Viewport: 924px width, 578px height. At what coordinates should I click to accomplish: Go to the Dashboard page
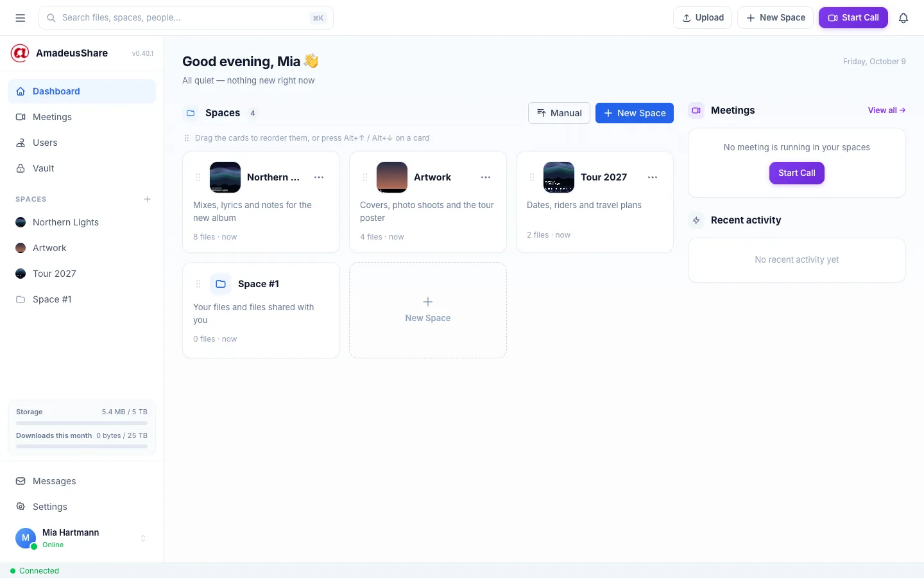pyautogui.click(x=81, y=91)
